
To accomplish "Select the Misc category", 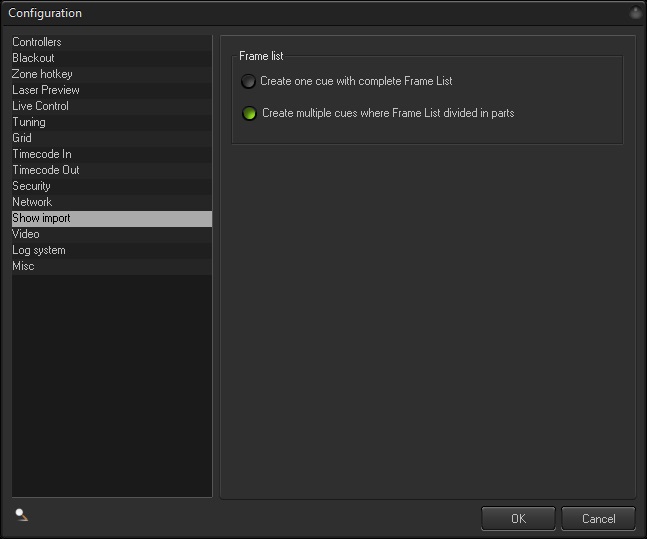I will click(x=23, y=266).
